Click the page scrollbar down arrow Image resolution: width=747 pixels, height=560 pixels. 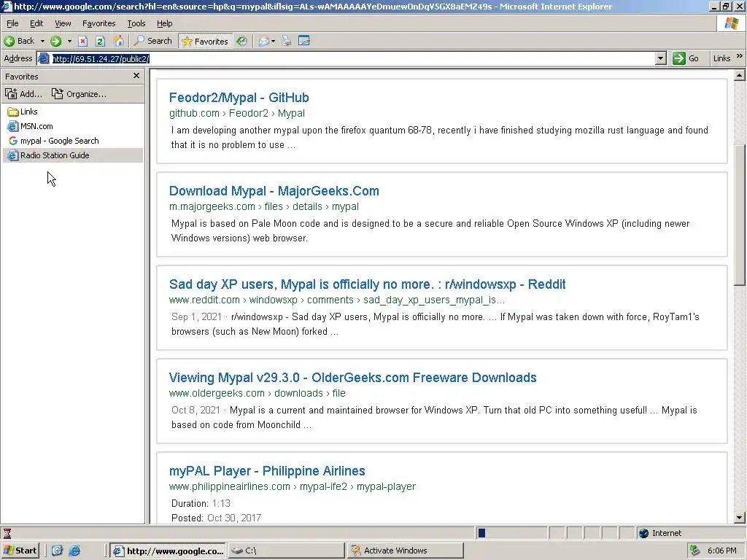[x=740, y=518]
